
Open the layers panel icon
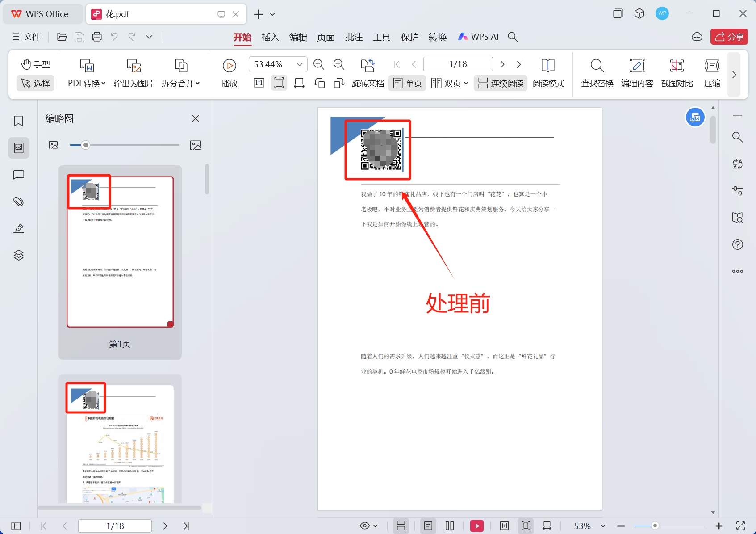click(18, 255)
